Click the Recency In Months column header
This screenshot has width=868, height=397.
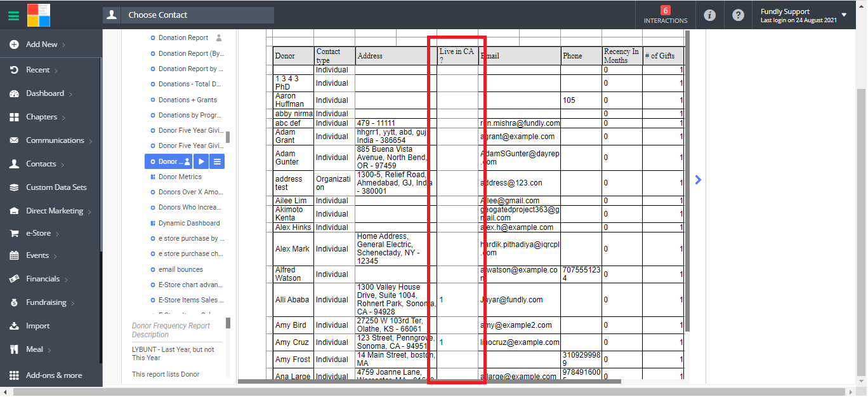[x=622, y=56]
